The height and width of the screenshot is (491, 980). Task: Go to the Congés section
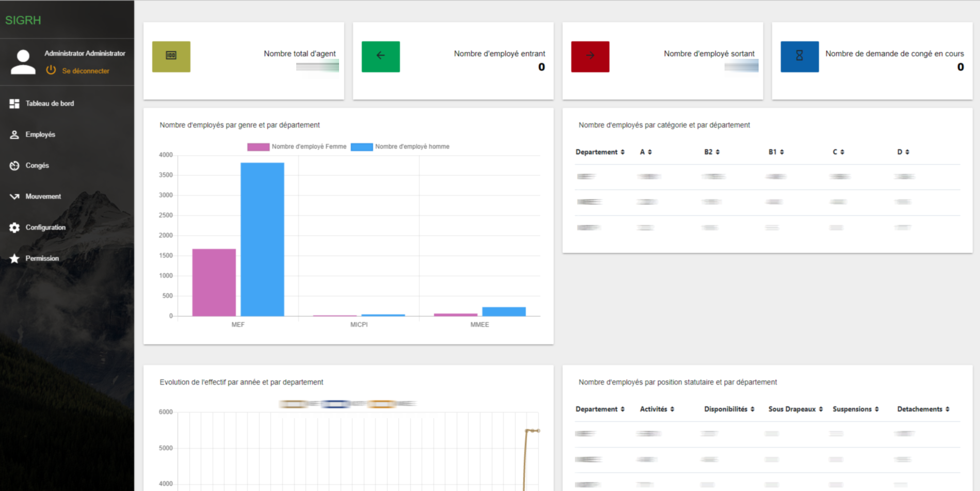[37, 166]
